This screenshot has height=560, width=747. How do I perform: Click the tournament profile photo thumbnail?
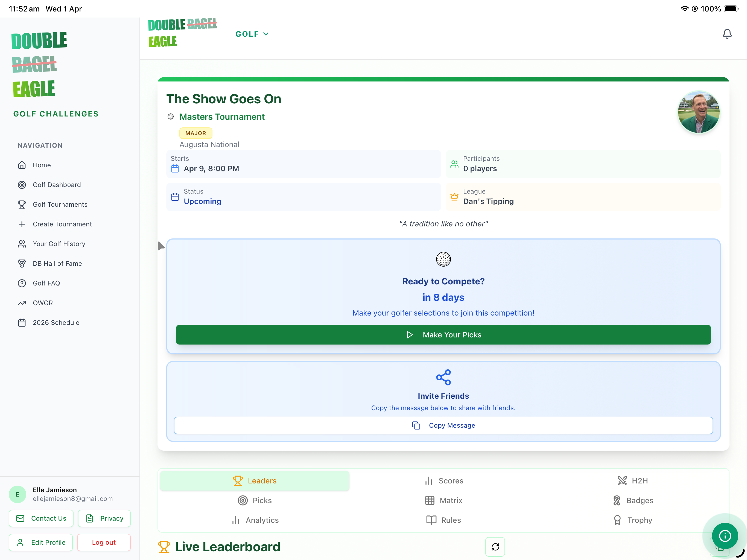tap(699, 112)
